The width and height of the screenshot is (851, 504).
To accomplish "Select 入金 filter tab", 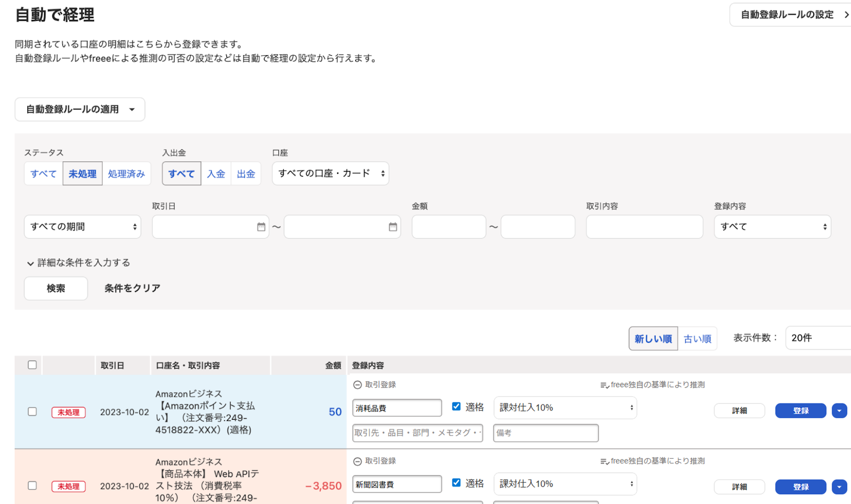I will (216, 174).
